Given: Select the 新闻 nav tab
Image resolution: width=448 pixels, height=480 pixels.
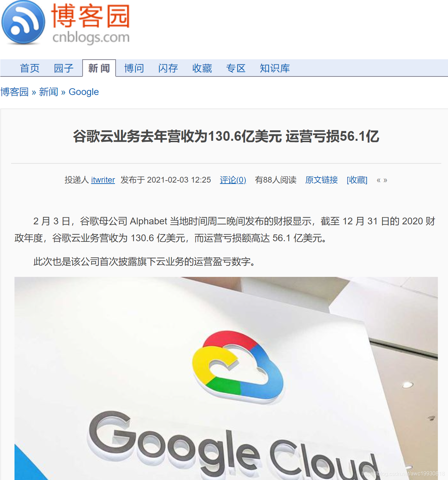Looking at the screenshot, I should pos(99,68).
